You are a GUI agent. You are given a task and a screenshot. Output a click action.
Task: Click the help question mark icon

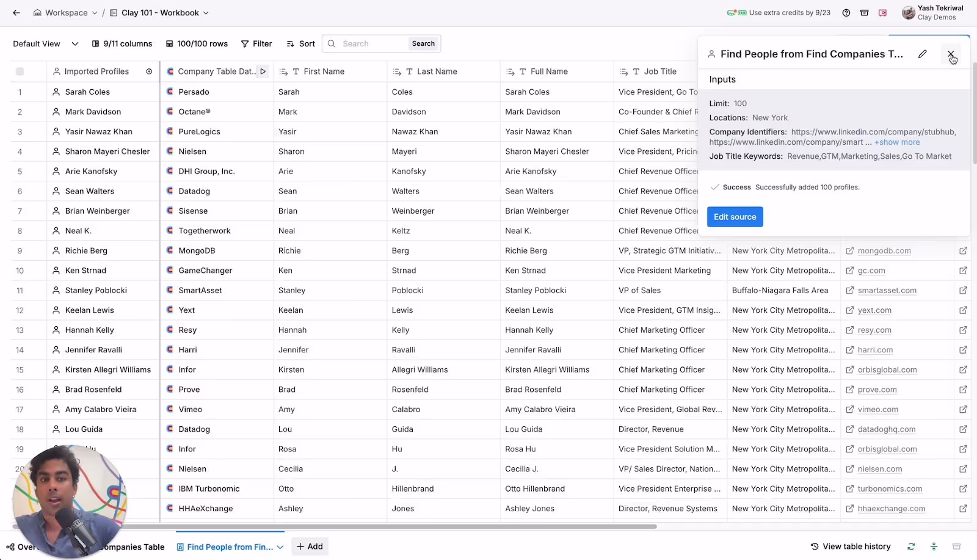click(846, 13)
